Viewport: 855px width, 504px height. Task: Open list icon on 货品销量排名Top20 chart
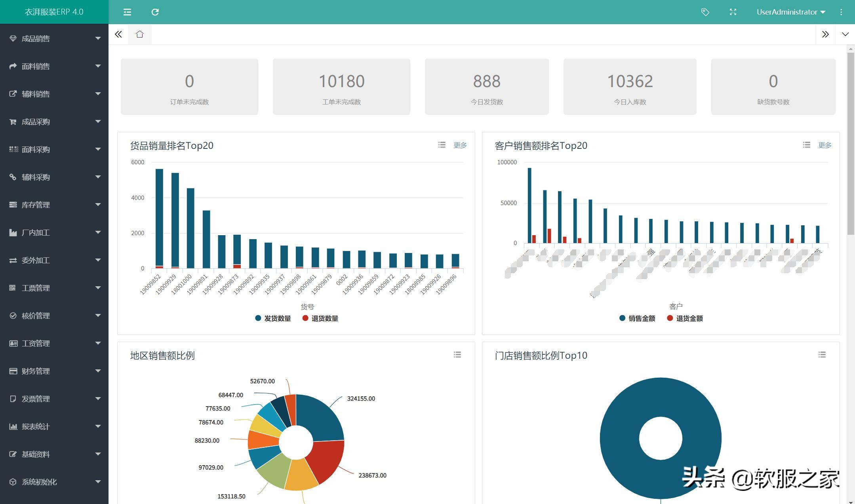tap(442, 145)
